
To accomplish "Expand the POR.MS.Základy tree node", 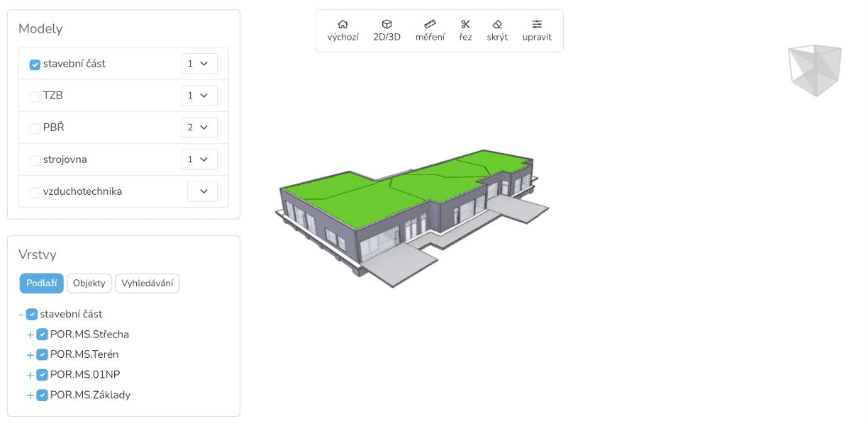I will point(30,395).
